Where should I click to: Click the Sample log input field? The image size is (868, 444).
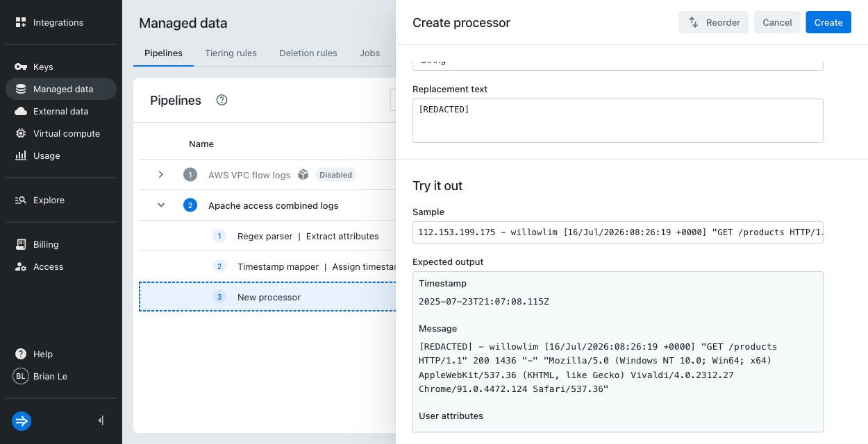click(618, 232)
